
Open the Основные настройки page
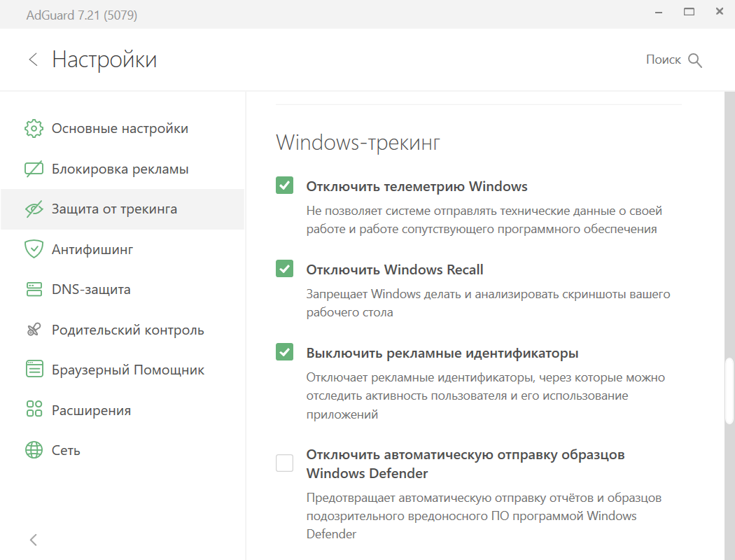coord(120,128)
